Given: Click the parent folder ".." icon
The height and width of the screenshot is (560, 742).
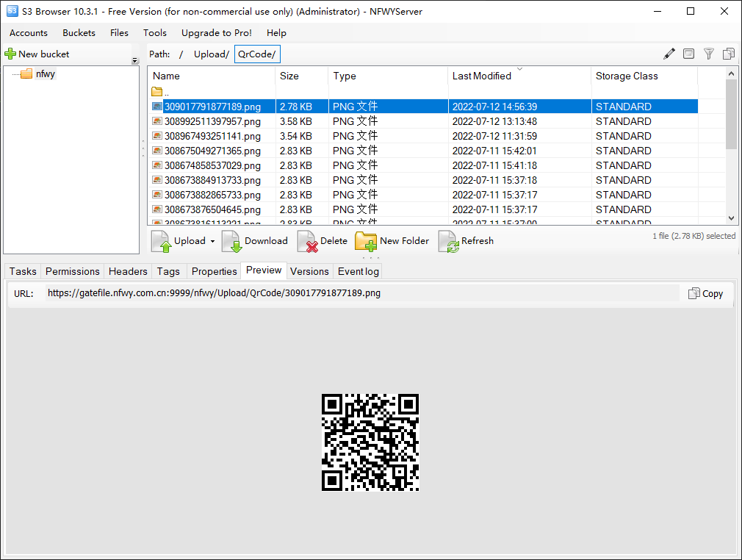Looking at the screenshot, I should 156,91.
